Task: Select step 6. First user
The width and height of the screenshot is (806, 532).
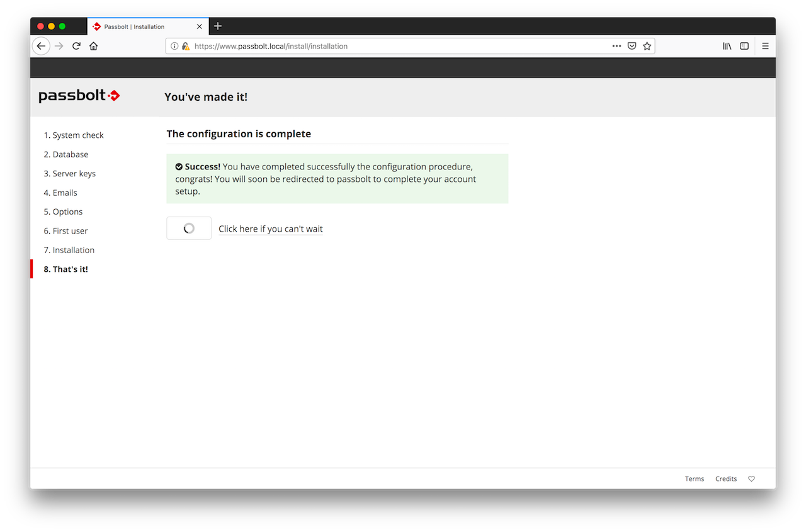Action: coord(66,231)
